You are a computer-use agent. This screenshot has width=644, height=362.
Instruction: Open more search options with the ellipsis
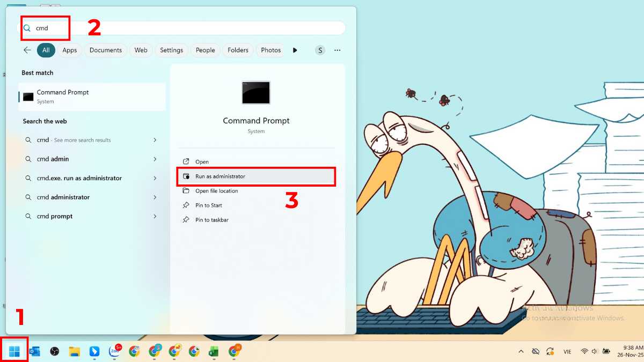[x=337, y=50]
